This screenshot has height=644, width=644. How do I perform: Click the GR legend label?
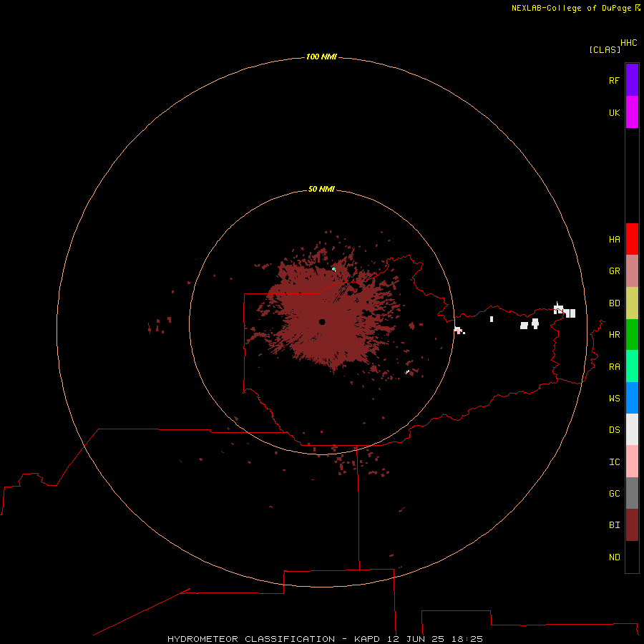click(614, 271)
